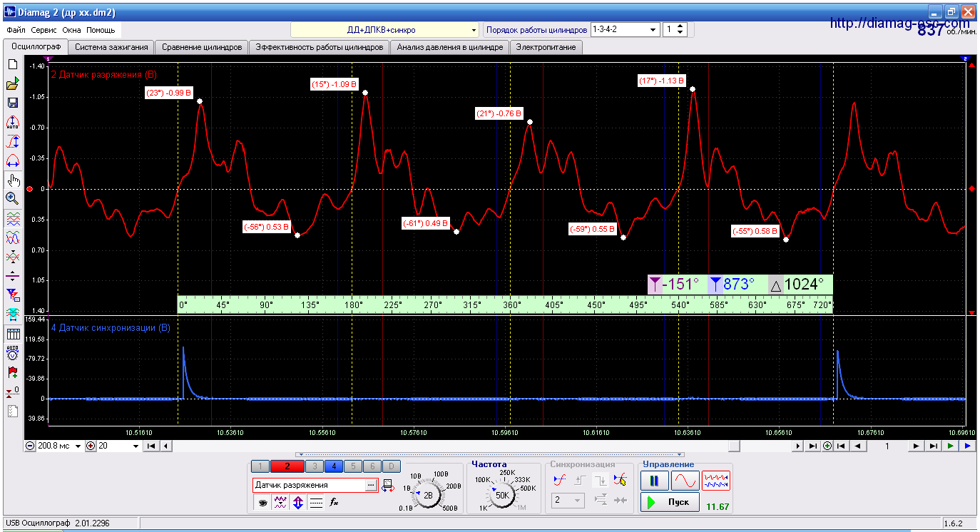Click the minus zoom-out button by 200.8 мс

point(31,446)
